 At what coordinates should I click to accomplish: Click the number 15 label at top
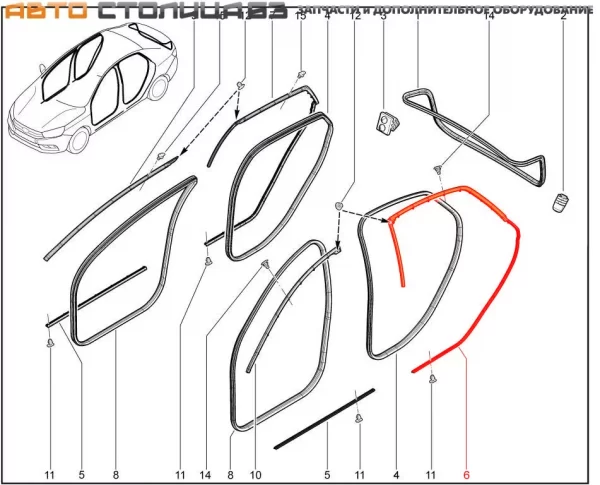click(x=302, y=19)
